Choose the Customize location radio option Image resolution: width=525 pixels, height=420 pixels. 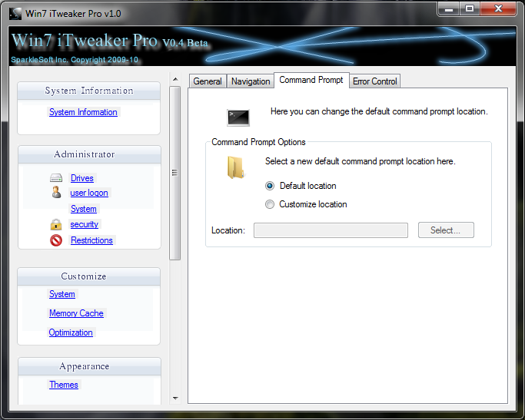(270, 204)
